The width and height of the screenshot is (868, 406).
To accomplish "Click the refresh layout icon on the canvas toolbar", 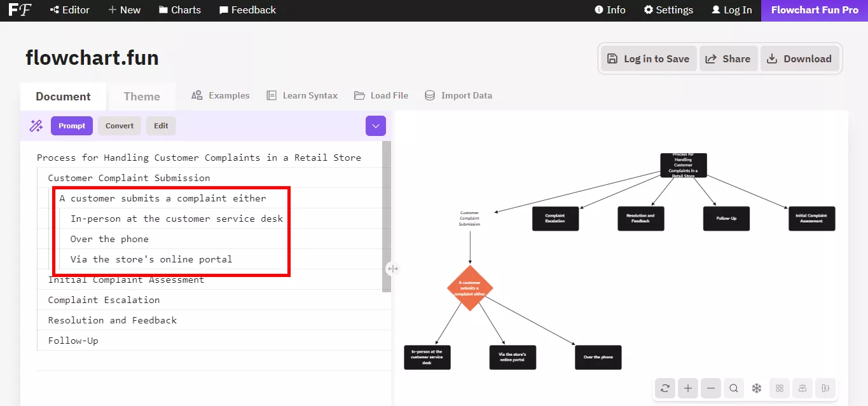I will (665, 388).
